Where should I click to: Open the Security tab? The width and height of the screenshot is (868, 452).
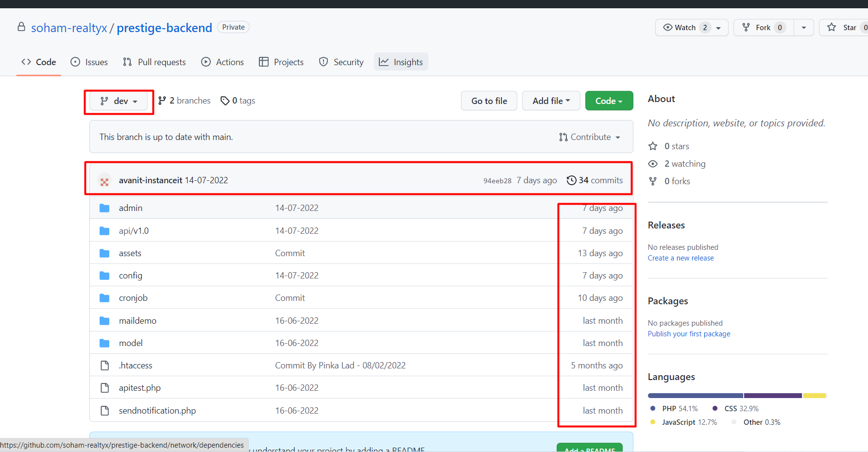point(341,62)
